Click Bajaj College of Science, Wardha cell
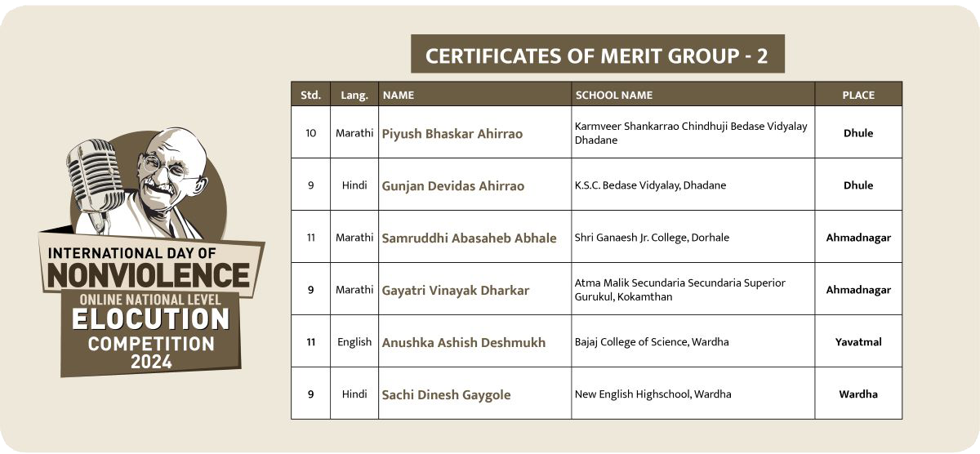 pyautogui.click(x=693, y=341)
